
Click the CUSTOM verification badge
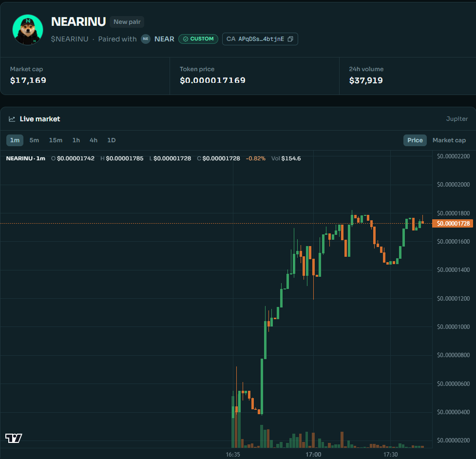198,39
